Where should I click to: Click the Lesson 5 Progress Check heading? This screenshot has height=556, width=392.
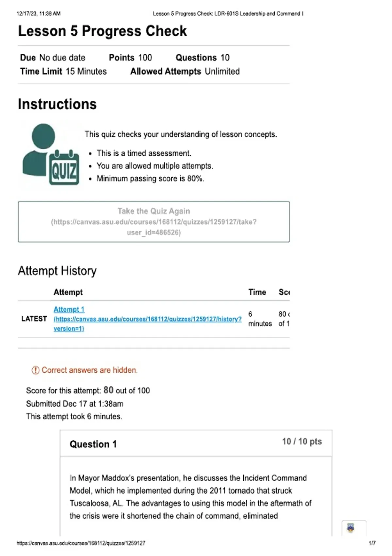click(x=103, y=31)
